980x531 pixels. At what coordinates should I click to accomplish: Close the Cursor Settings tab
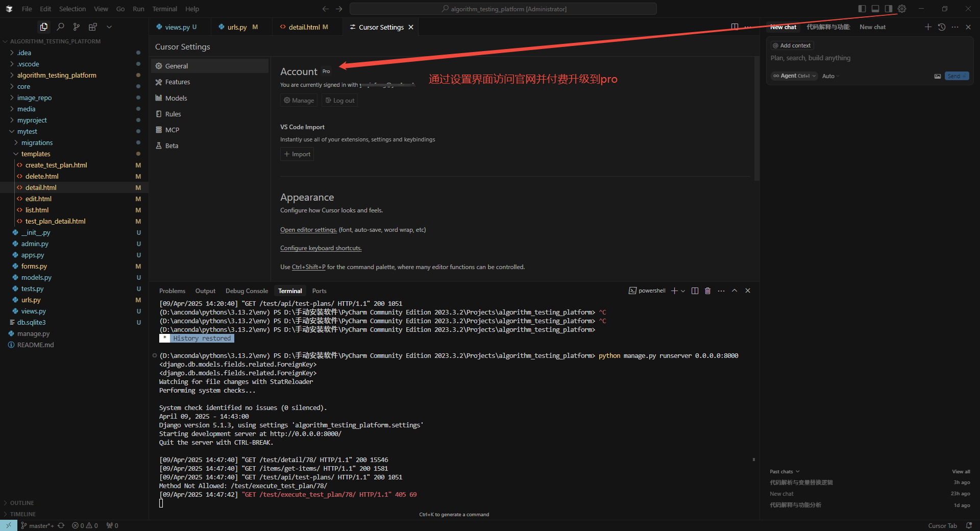click(411, 27)
